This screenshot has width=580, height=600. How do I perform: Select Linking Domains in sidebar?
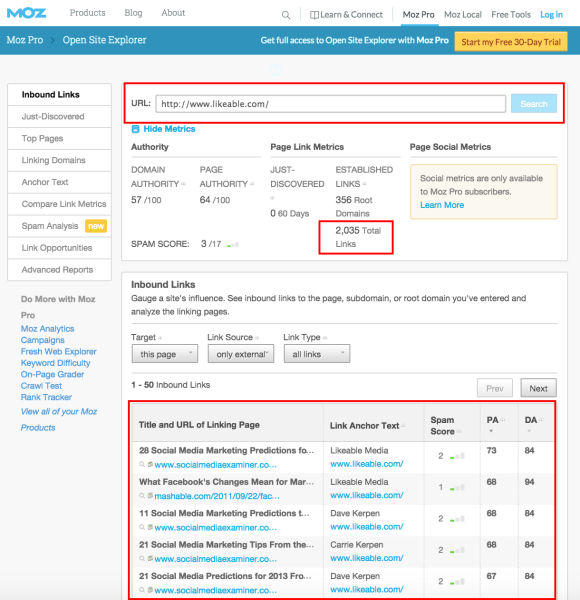[x=59, y=160]
